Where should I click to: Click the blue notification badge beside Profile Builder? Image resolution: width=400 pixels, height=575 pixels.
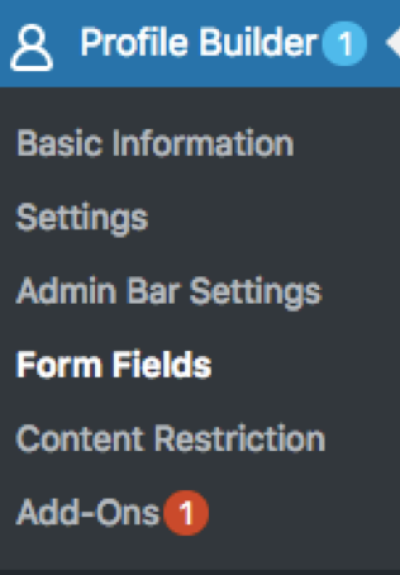pyautogui.click(x=344, y=43)
